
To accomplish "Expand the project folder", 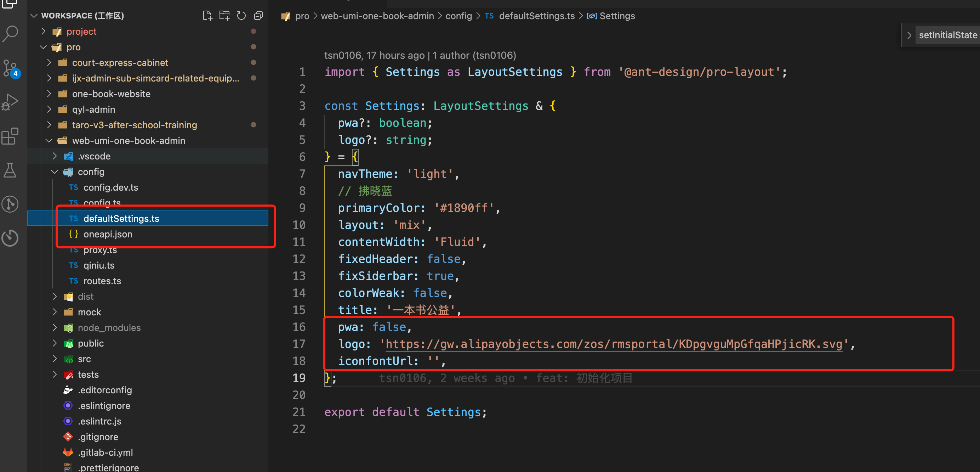I will tap(81, 32).
